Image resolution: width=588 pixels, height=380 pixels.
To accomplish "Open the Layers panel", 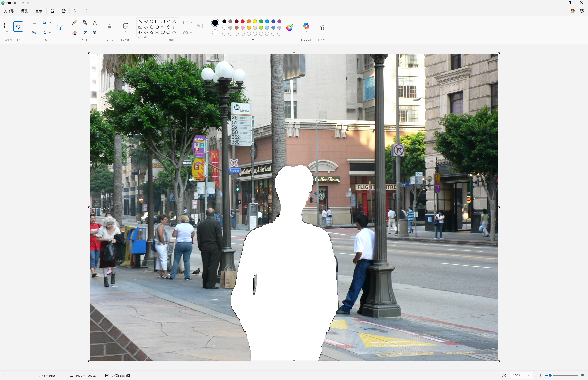I will pos(322,28).
